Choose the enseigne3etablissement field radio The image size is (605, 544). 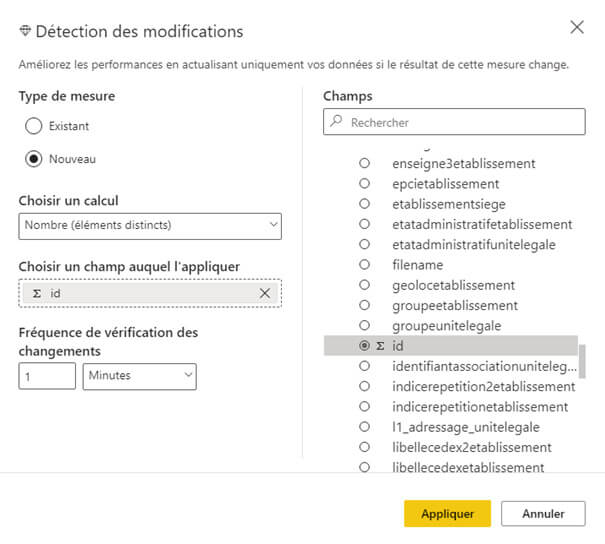(x=364, y=163)
